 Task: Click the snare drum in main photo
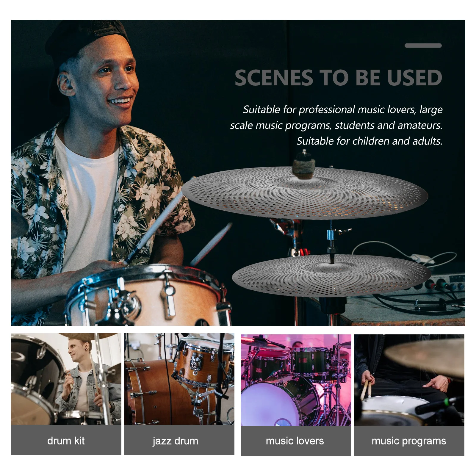click(x=146, y=295)
